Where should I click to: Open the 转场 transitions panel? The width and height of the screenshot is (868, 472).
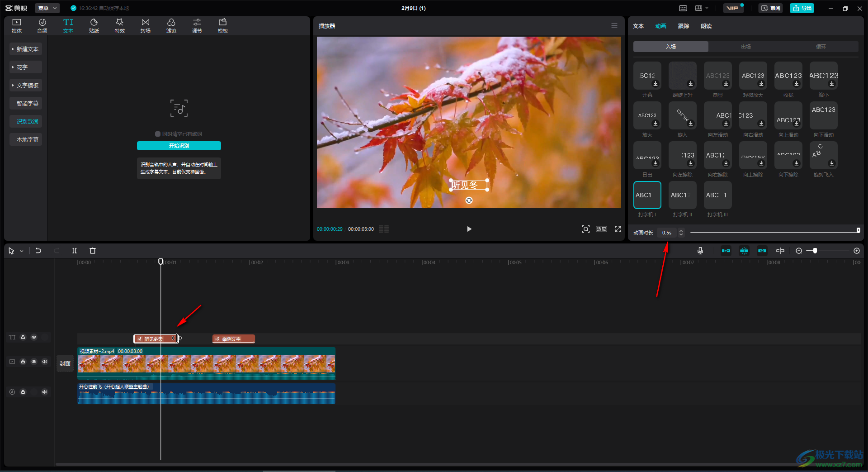[146, 26]
